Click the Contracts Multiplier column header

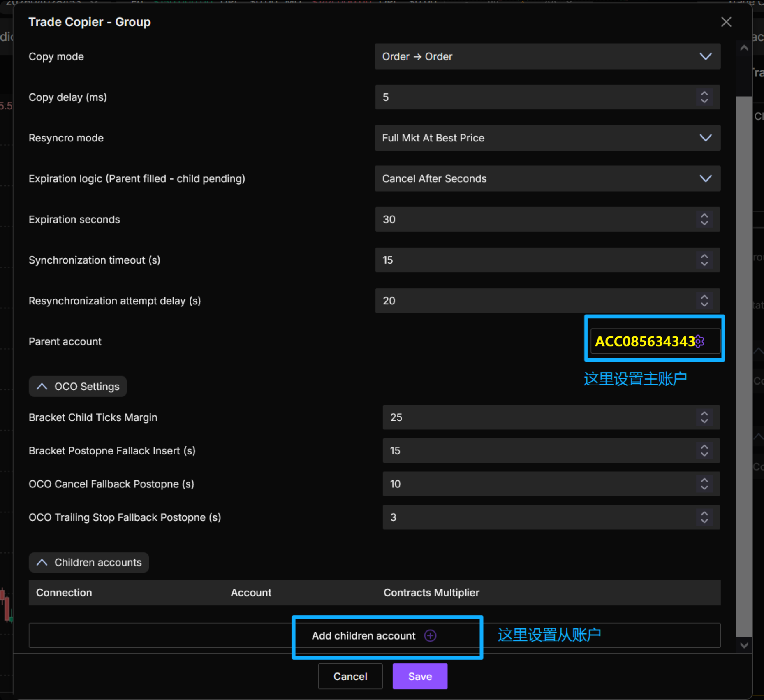pos(431,593)
